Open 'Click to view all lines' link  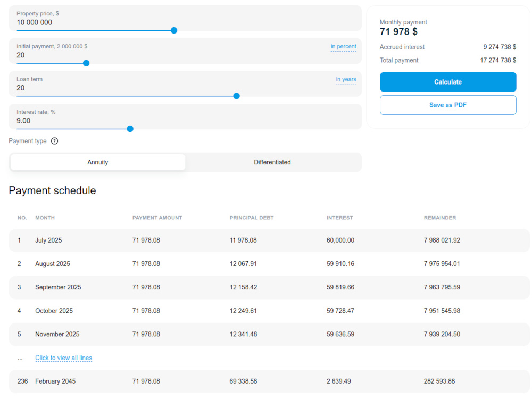click(63, 358)
